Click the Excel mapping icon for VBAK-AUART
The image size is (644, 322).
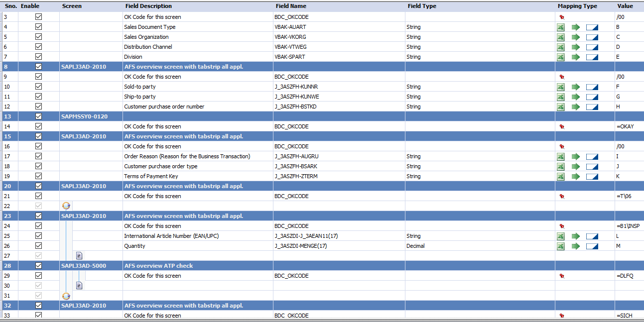[x=560, y=27]
